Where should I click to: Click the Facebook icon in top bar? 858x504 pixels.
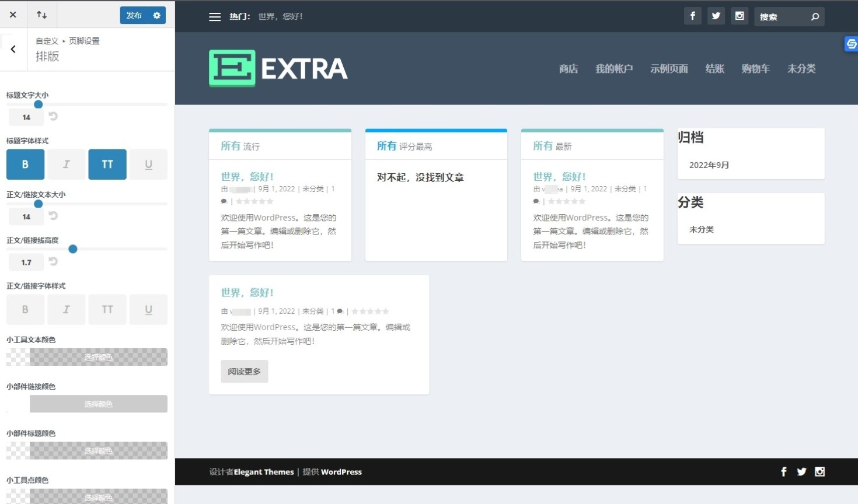693,16
